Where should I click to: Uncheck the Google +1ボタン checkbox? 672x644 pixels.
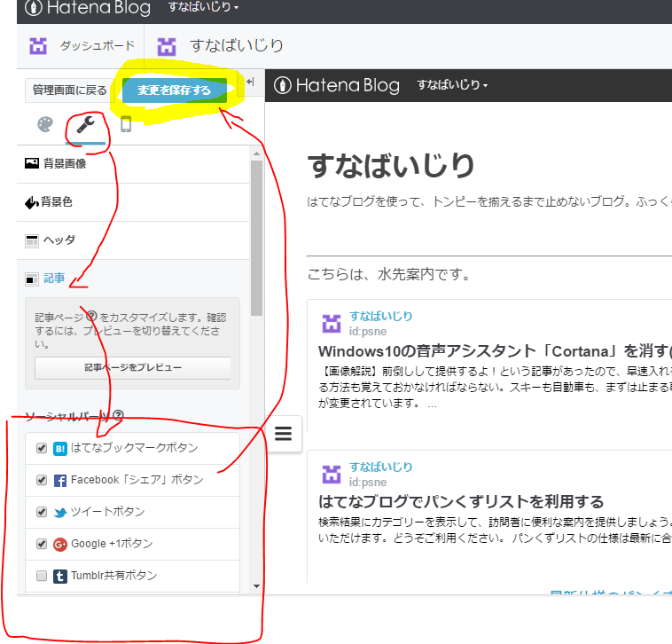coord(42,544)
